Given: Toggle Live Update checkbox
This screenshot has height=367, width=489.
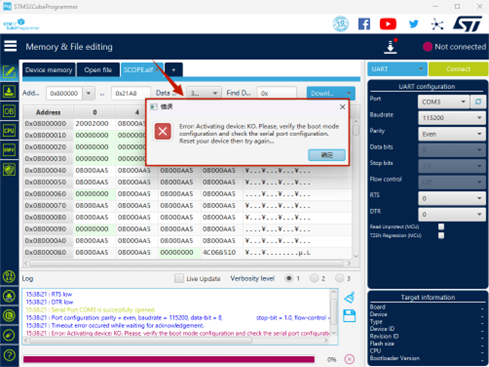Looking at the screenshot, I should (179, 278).
